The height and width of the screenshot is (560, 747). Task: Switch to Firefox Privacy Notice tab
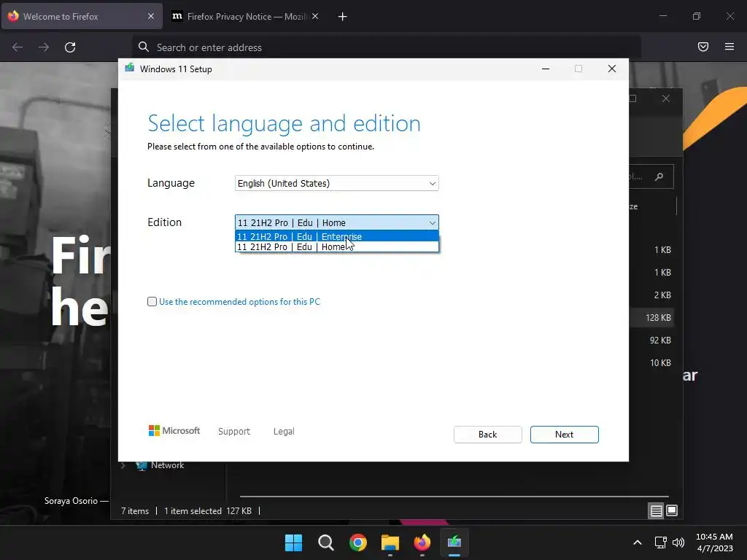(x=245, y=17)
